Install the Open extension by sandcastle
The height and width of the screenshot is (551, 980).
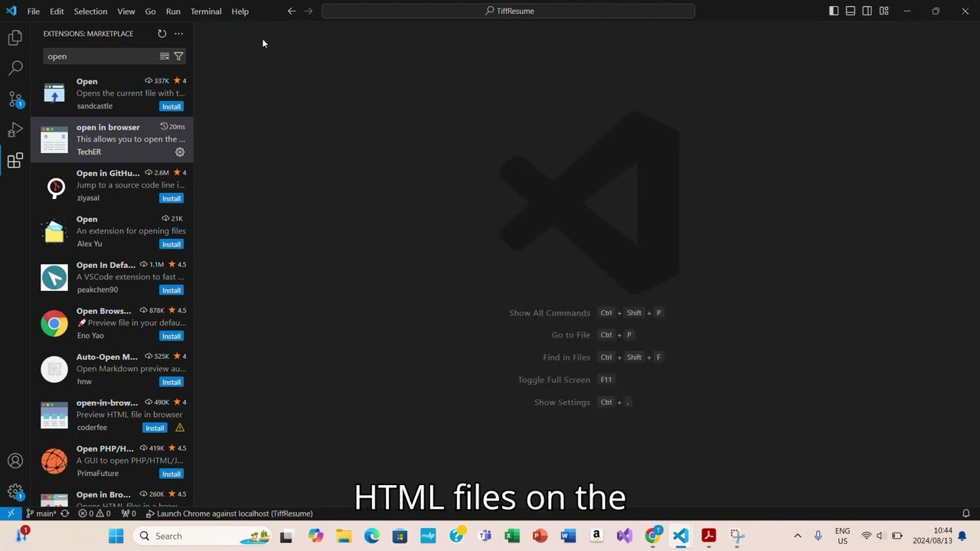(x=171, y=106)
